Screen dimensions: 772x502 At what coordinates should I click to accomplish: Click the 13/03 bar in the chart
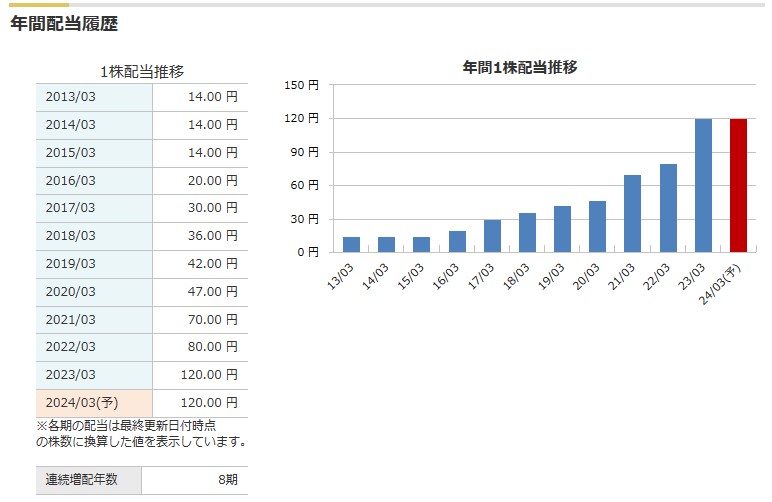(x=352, y=245)
